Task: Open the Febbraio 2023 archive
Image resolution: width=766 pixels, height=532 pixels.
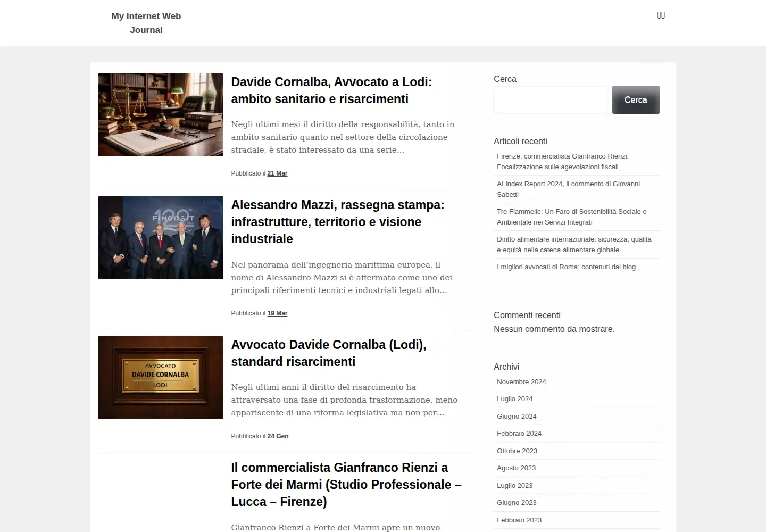Action: (519, 520)
